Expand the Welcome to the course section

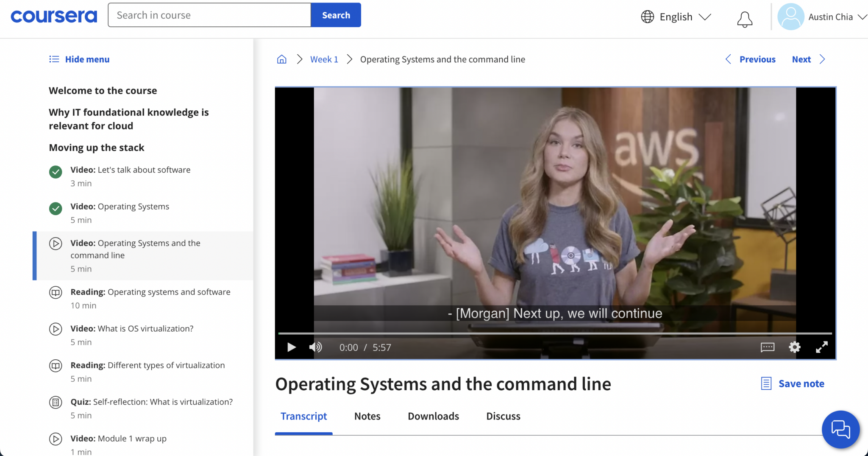coord(103,91)
